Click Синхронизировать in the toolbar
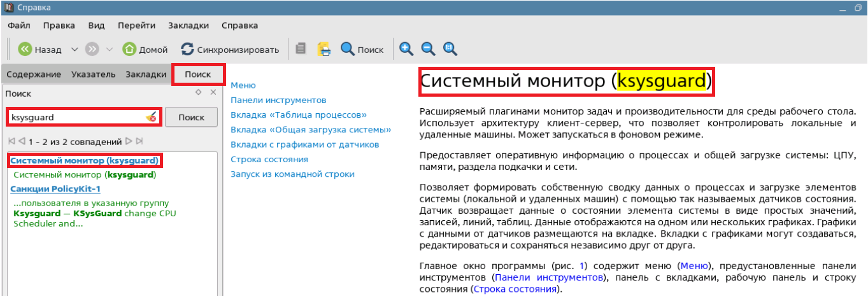This screenshot has height=299, width=868. (x=230, y=49)
